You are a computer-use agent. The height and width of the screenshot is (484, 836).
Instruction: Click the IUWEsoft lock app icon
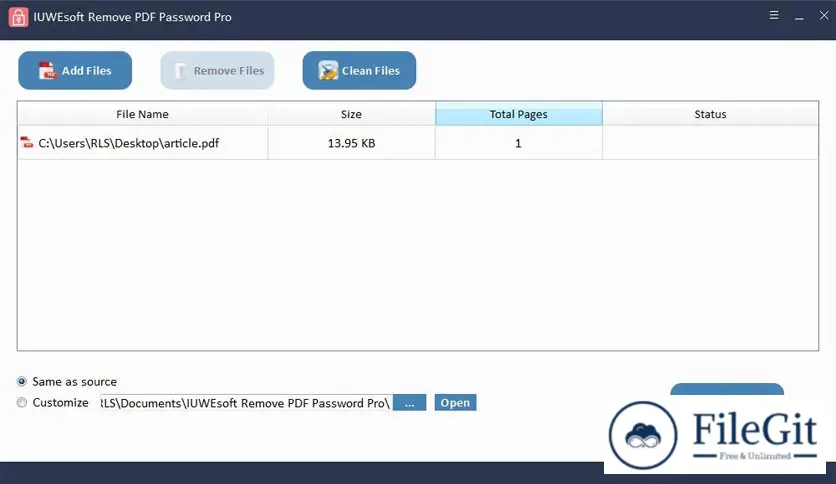tap(18, 17)
